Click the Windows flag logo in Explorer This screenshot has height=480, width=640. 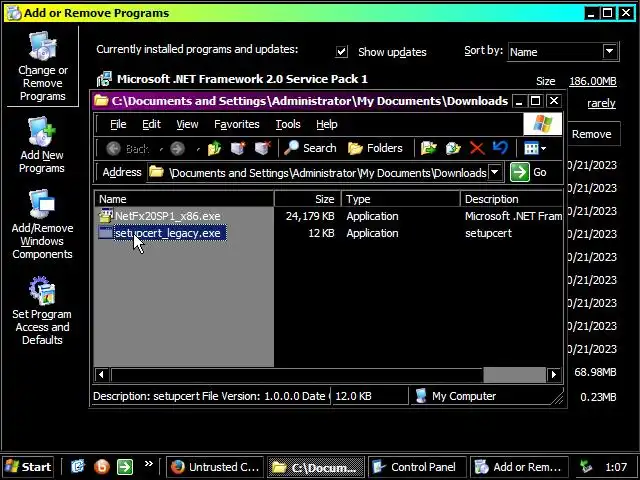click(x=542, y=124)
